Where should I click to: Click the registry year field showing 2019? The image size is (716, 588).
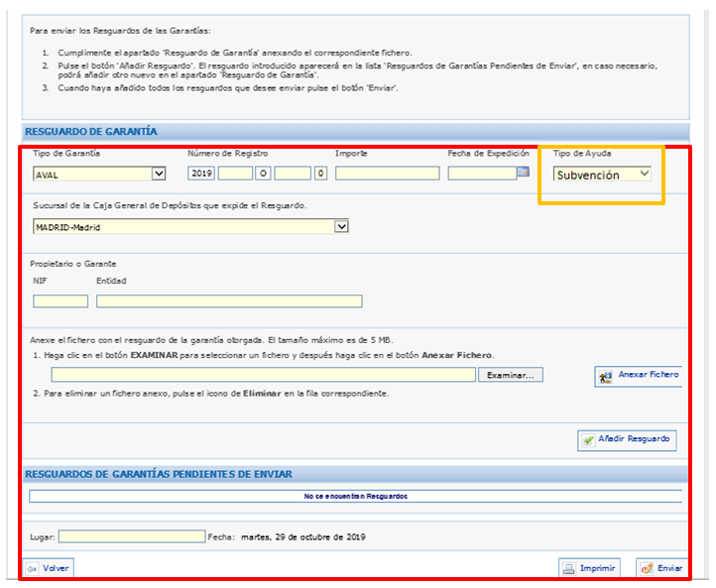click(201, 174)
